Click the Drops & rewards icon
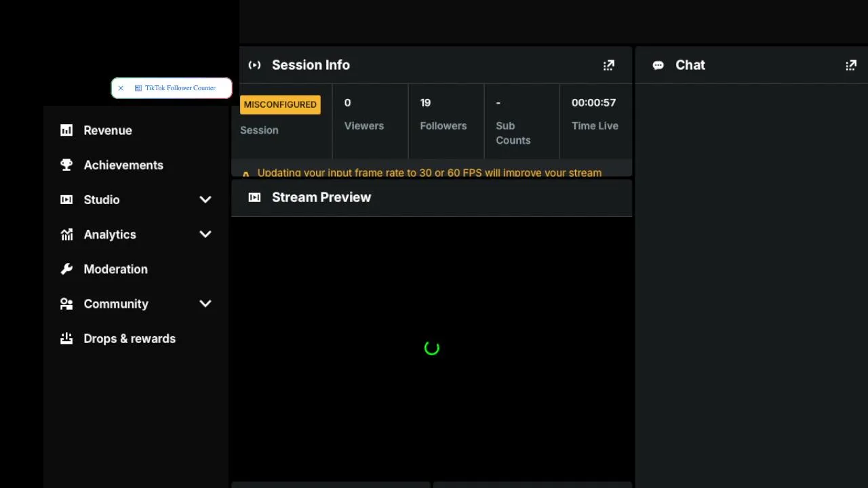 (66, 338)
